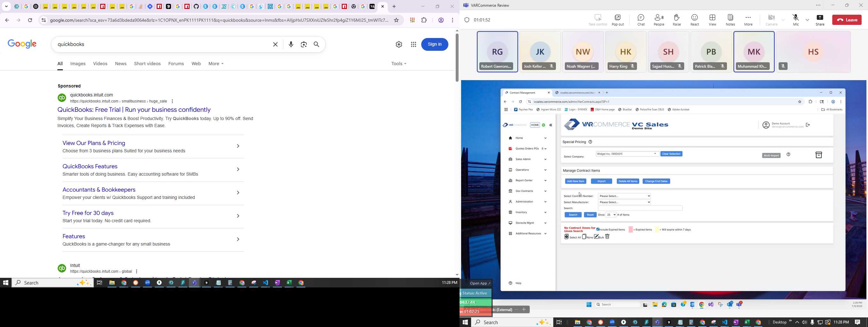Viewport: 868px width, 327px height.
Task: Search by image with Google Lens
Action: point(304,44)
